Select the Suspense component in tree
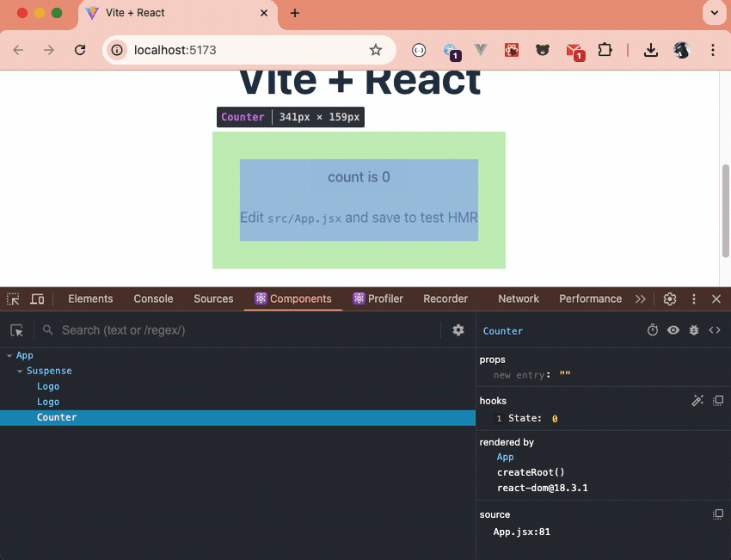 [49, 371]
